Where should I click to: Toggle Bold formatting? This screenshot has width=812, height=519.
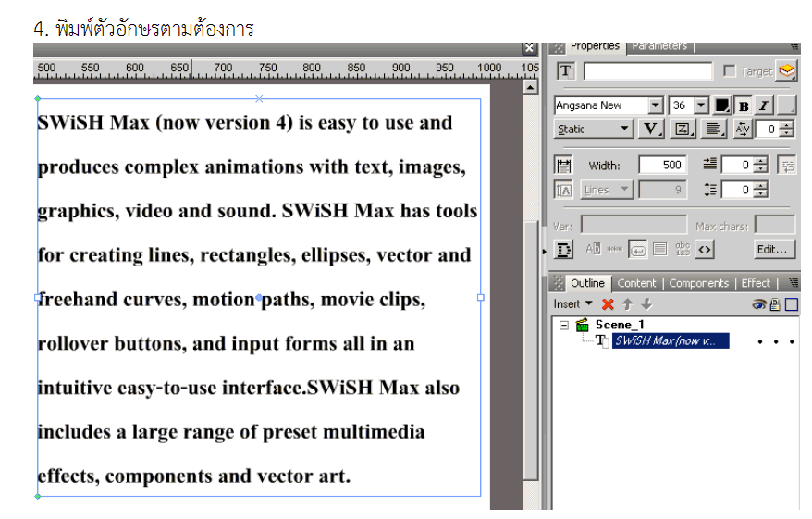[744, 105]
